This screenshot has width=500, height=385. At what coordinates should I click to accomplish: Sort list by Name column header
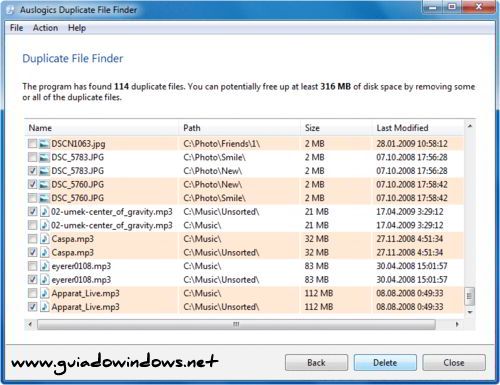click(101, 128)
